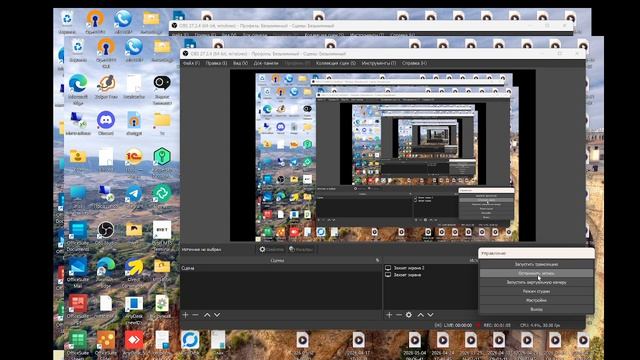
Task: Click the Свойства properties button above the Scenes panel
Action: point(271,249)
